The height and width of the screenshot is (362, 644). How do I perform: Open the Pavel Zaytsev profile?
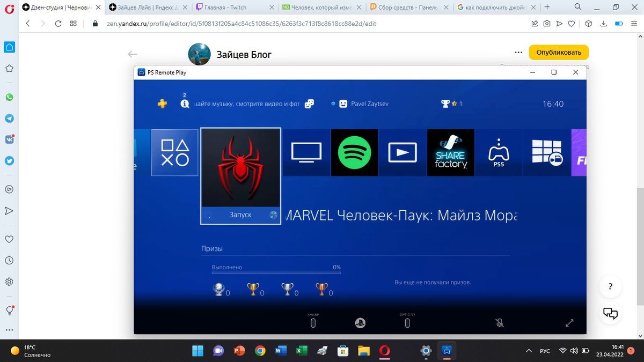[364, 104]
